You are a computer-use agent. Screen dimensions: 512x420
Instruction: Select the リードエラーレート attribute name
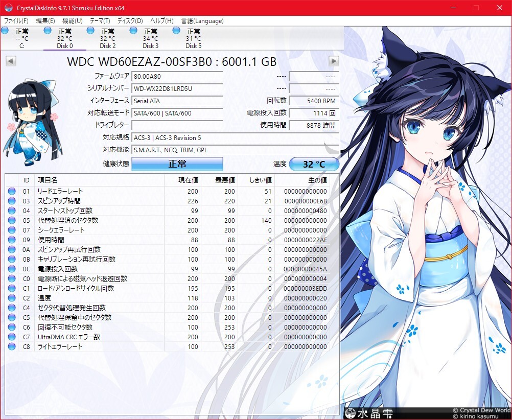click(x=60, y=191)
